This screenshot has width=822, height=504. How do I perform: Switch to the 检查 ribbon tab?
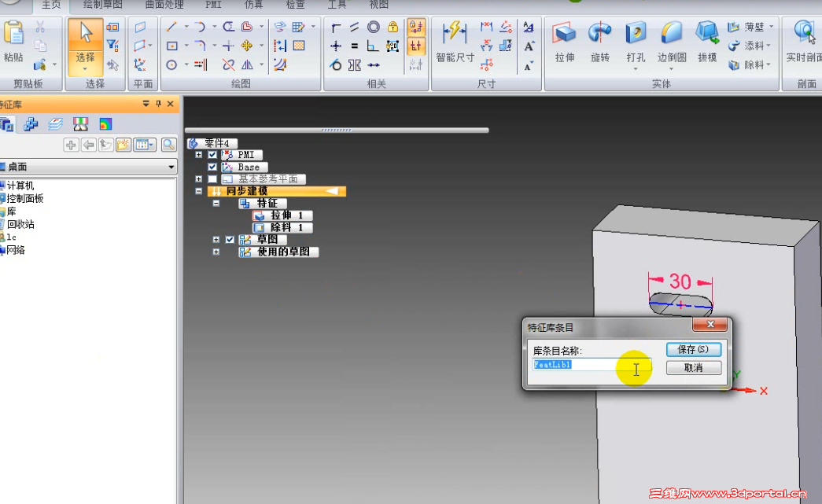click(x=295, y=5)
